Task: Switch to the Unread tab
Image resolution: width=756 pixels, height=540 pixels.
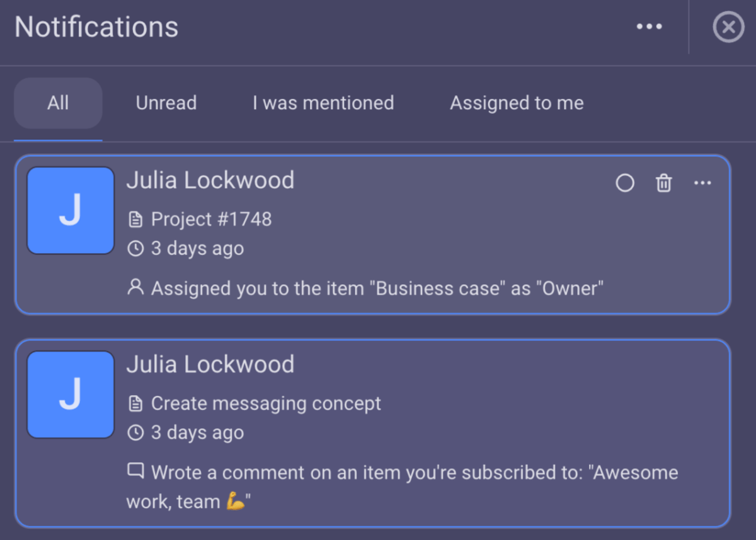Action: tap(166, 103)
